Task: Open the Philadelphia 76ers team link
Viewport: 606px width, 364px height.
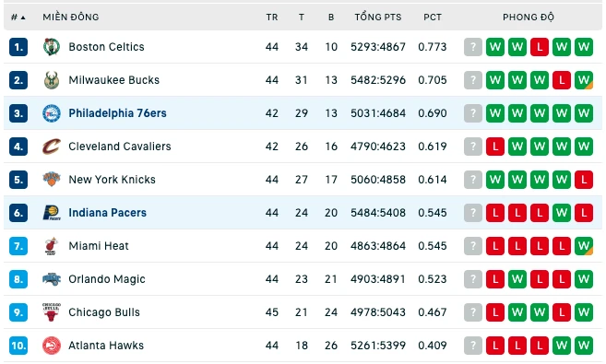Action: pos(117,113)
